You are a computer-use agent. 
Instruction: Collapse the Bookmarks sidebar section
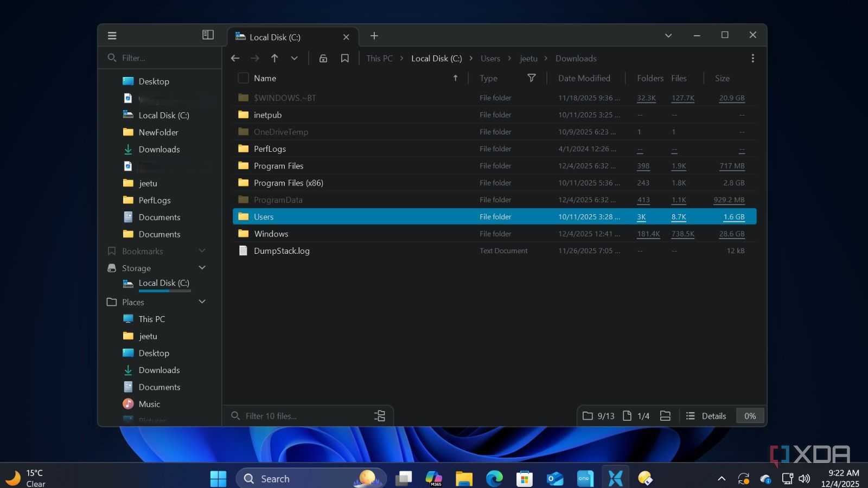tap(202, 251)
